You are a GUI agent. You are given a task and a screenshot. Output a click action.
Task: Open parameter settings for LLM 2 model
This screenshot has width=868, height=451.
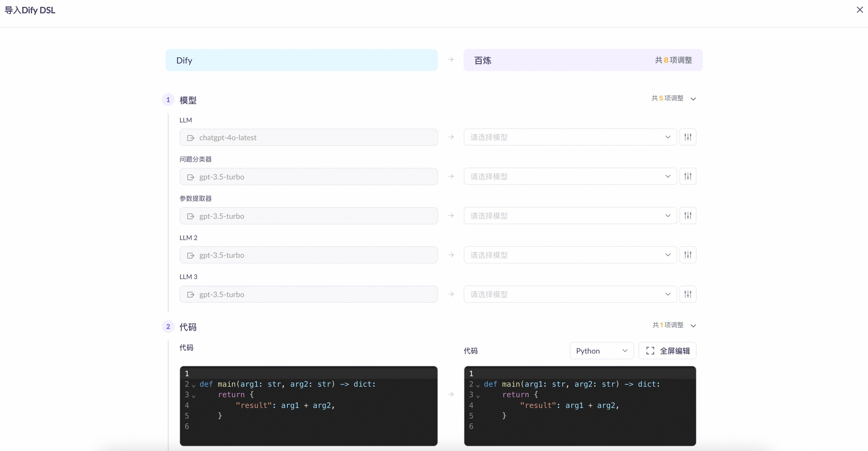pos(687,255)
